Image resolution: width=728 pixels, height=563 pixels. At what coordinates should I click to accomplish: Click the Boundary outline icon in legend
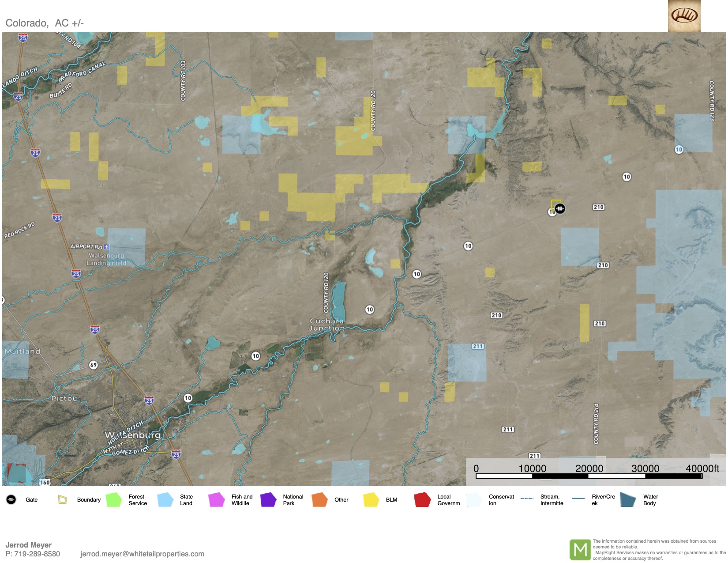pos(62,499)
